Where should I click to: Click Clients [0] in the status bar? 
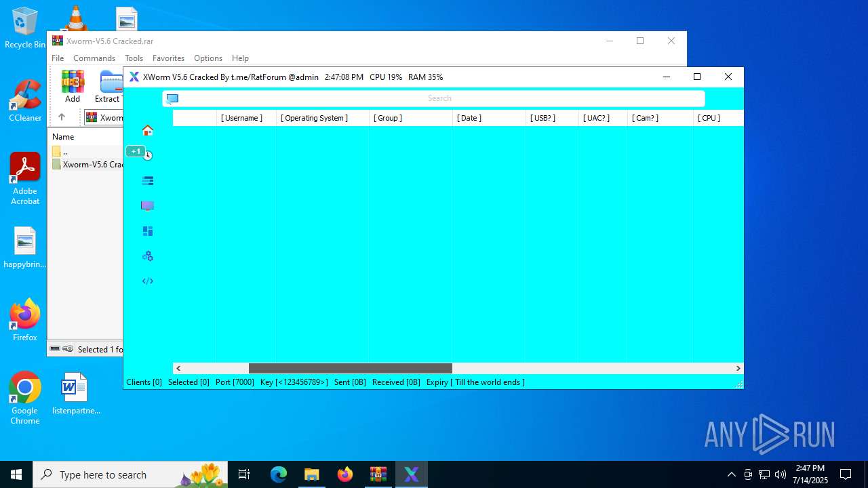coord(144,382)
